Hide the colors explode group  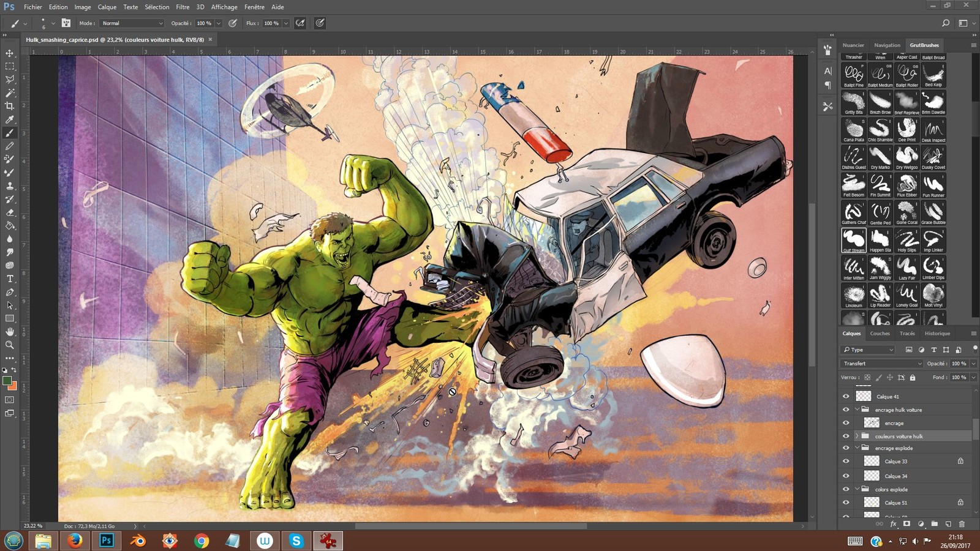point(846,489)
